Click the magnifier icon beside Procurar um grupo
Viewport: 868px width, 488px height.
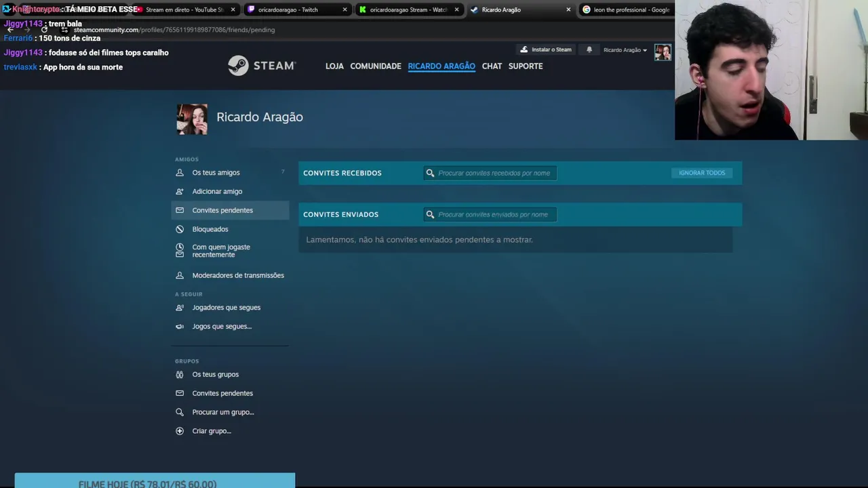click(180, 413)
